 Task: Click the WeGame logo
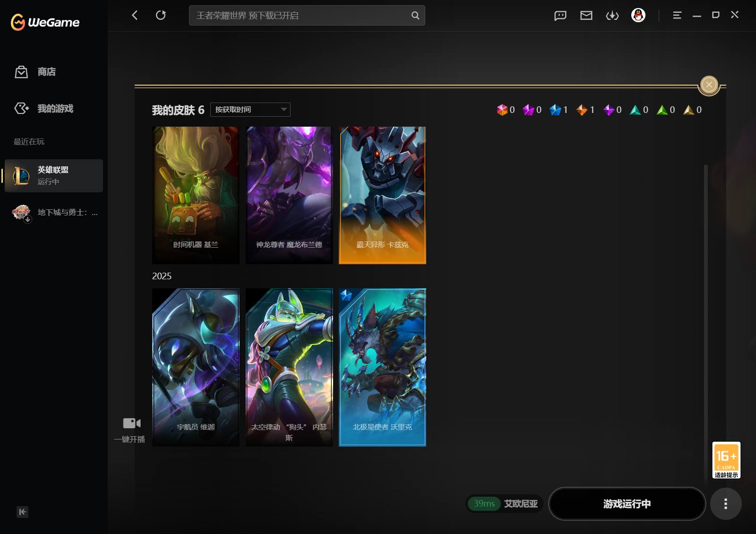[x=45, y=22]
